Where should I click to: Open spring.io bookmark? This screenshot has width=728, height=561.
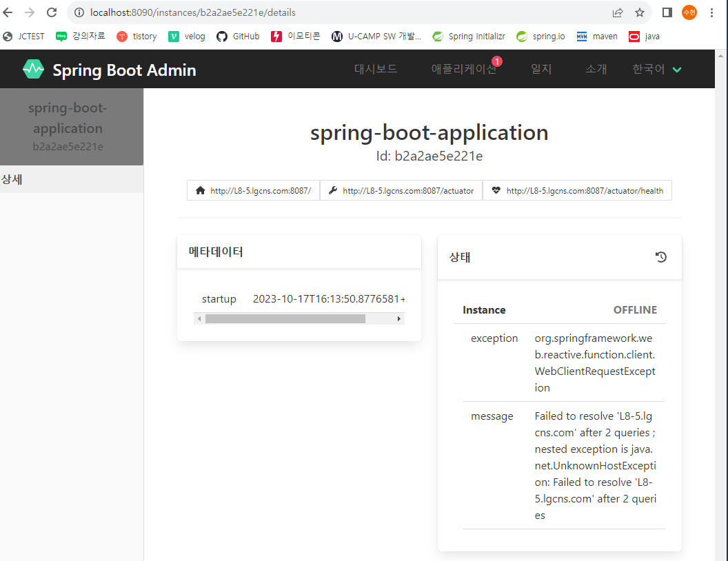coord(540,37)
